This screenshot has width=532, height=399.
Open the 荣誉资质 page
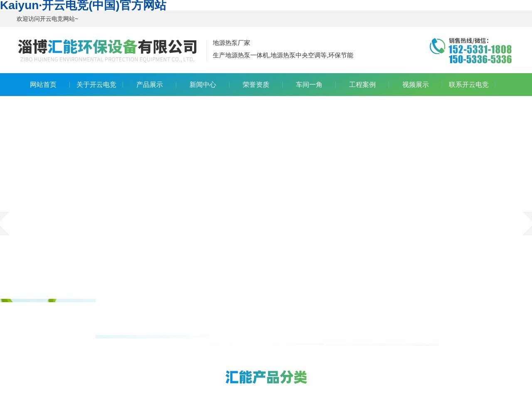coord(256,85)
